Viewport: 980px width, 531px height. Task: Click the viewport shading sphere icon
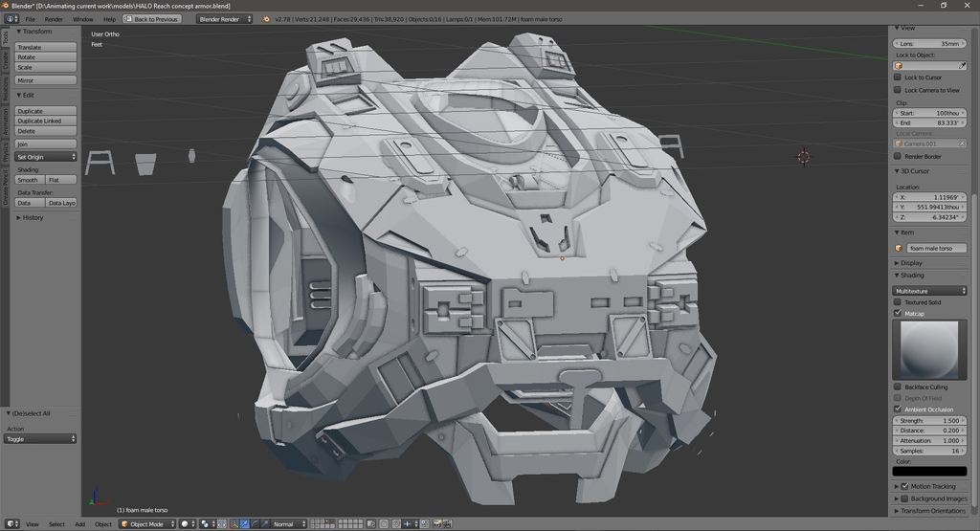click(x=187, y=523)
